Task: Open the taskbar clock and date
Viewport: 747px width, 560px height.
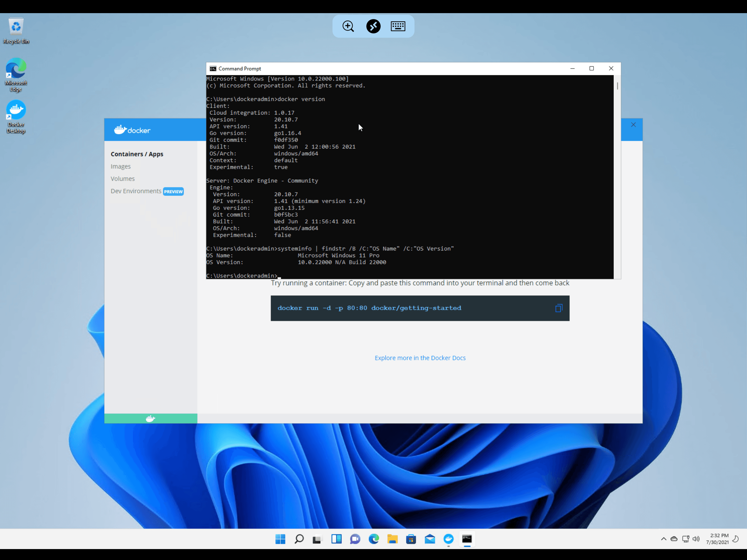Action: coord(717,539)
